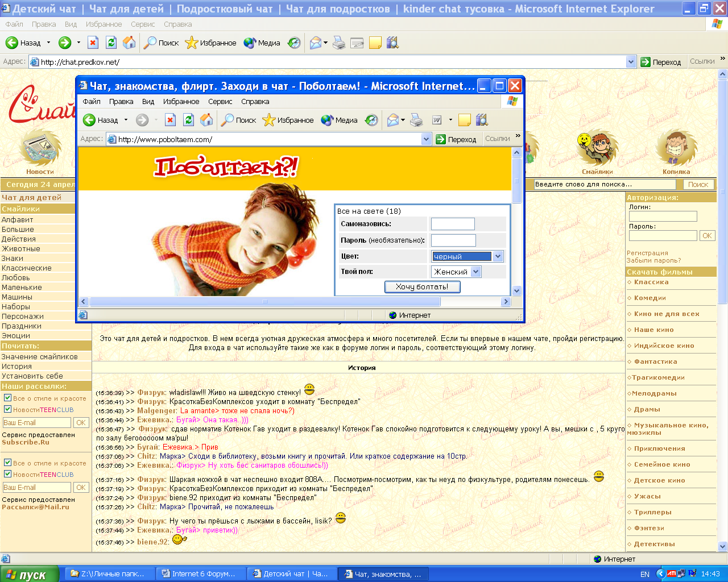The width and height of the screenshot is (728, 582).
Task: Open Новости newspaper icon on chat page
Action: (x=40, y=149)
